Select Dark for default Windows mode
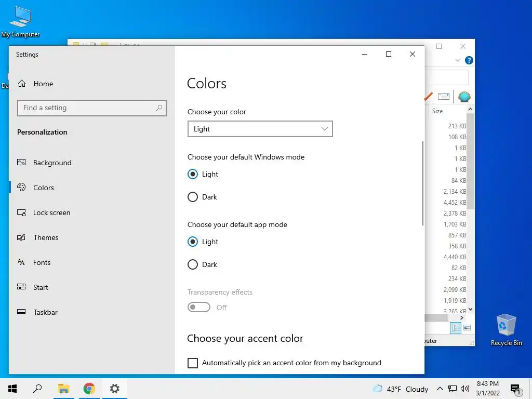The image size is (532, 399). pos(192,197)
